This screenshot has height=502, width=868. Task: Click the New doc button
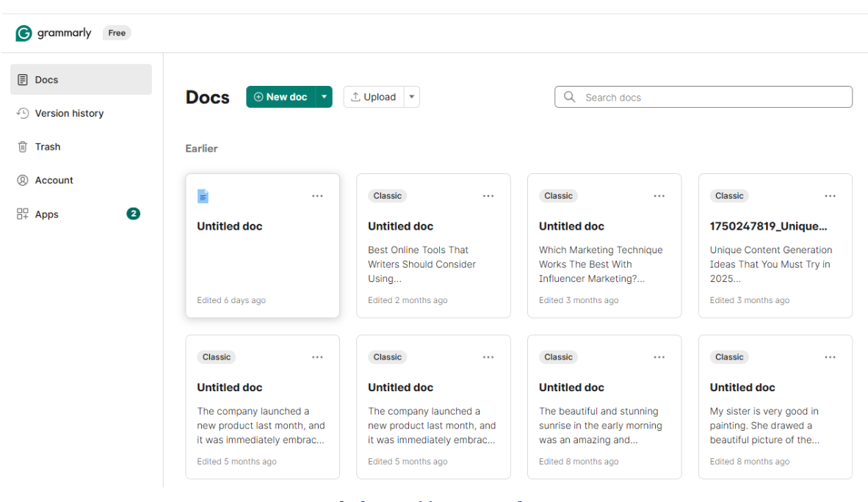click(281, 97)
